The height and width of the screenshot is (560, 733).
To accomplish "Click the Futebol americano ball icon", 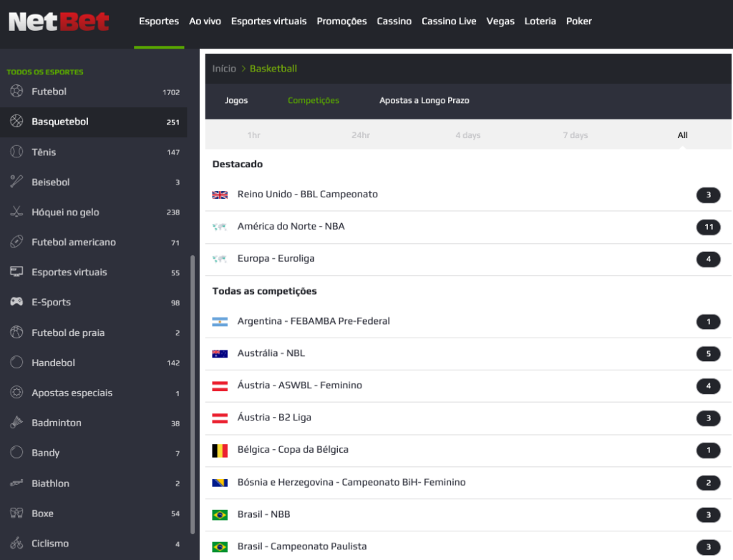I will (x=16, y=242).
